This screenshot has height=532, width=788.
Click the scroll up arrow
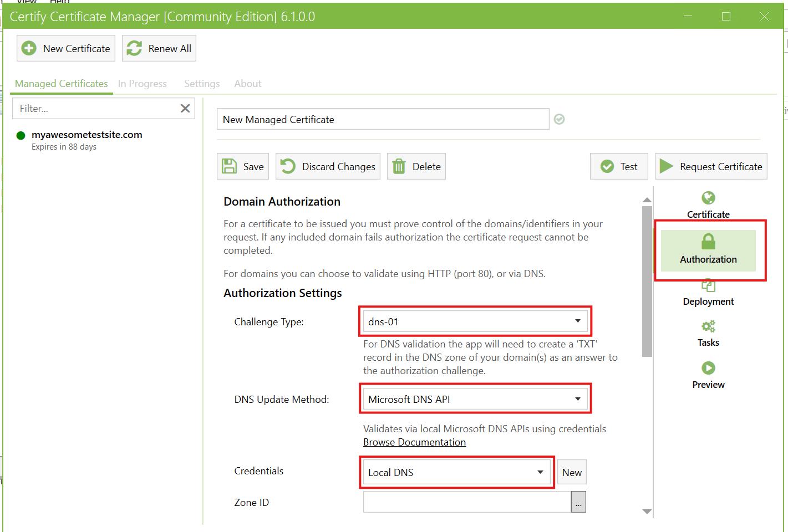(x=647, y=200)
